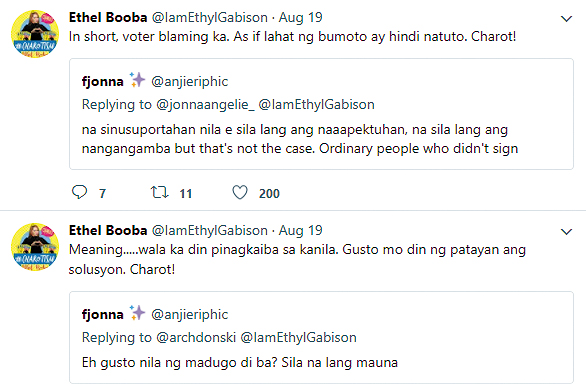Open @IamEthylGabison handle on second tweet
The height and width of the screenshot is (384, 586).
tap(210, 231)
